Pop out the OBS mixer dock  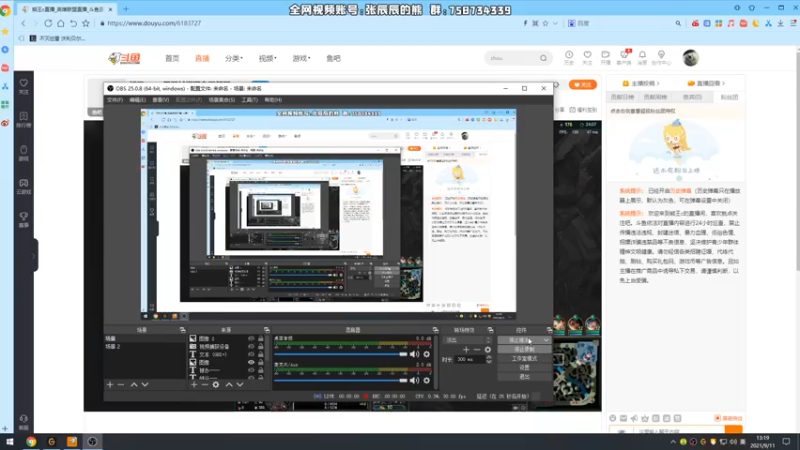click(435, 330)
